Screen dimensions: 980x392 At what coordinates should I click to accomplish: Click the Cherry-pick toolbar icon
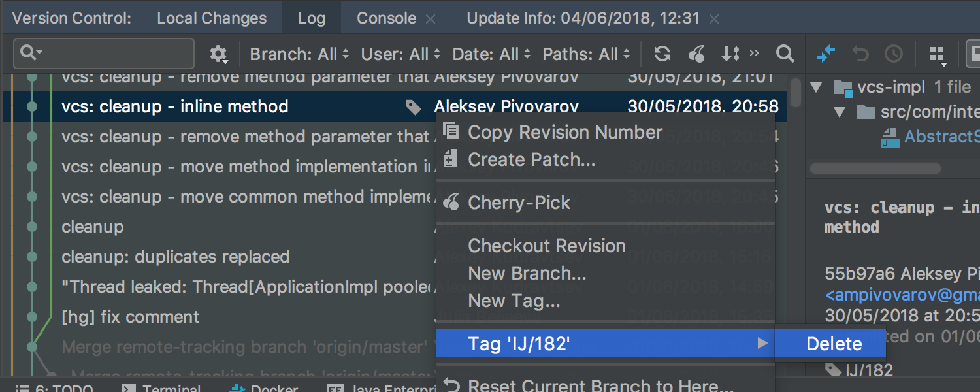(696, 54)
